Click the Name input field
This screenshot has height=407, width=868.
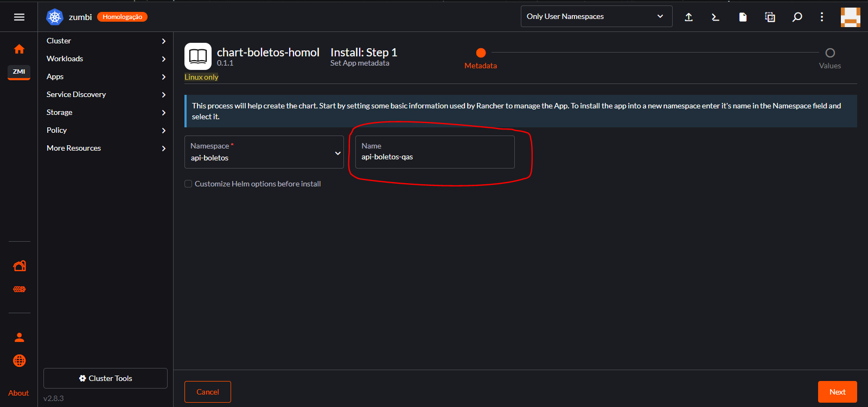435,157
